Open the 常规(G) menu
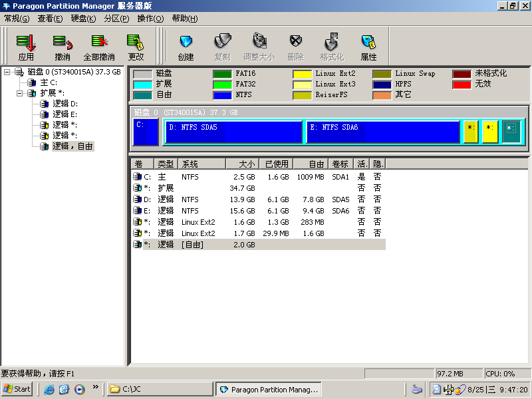532x399 pixels. click(17, 19)
